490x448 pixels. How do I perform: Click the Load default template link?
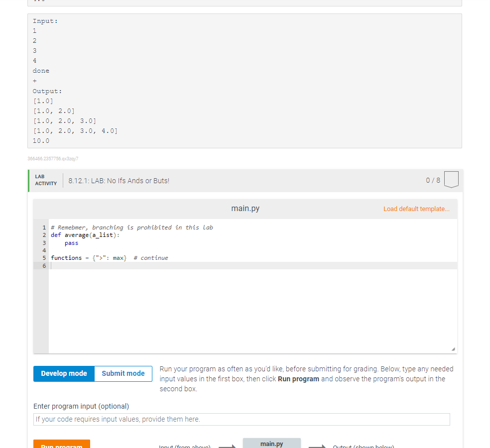point(416,209)
